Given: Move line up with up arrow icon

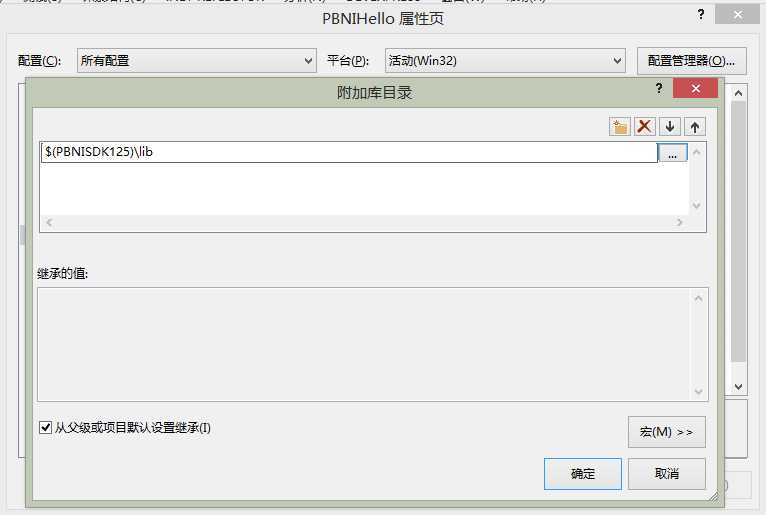Looking at the screenshot, I should pos(695,127).
